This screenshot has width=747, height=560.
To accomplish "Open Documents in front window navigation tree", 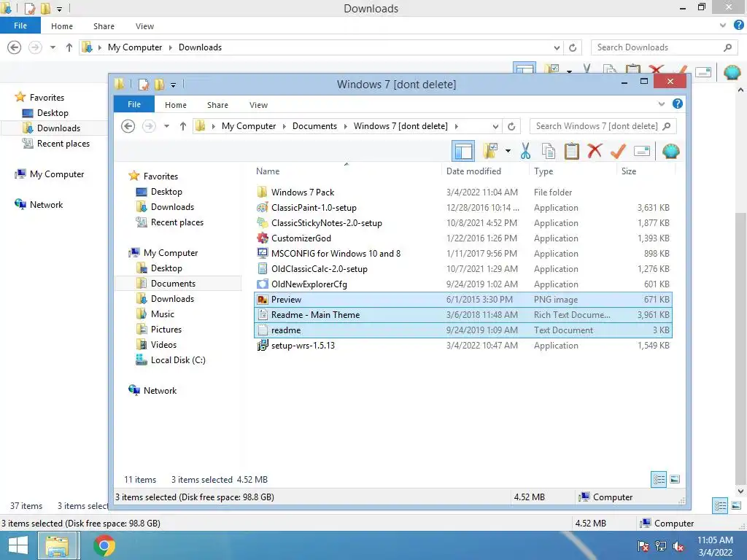I will [173, 284].
